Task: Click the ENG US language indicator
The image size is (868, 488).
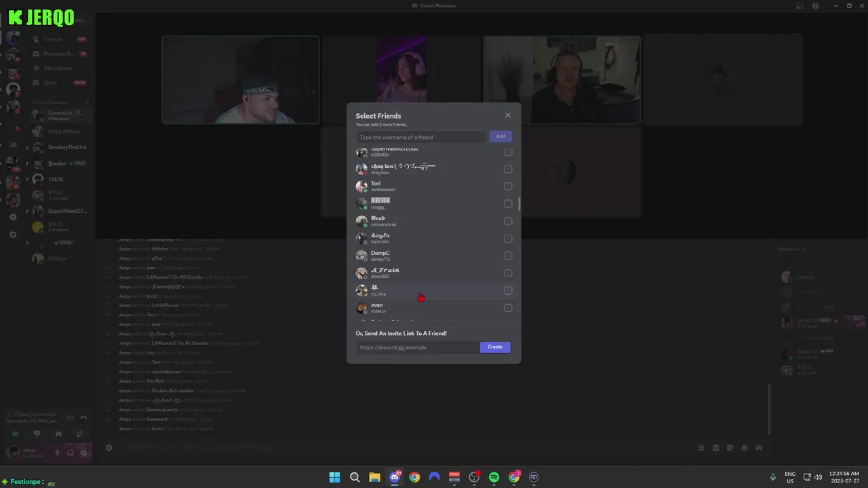Action: click(x=790, y=477)
